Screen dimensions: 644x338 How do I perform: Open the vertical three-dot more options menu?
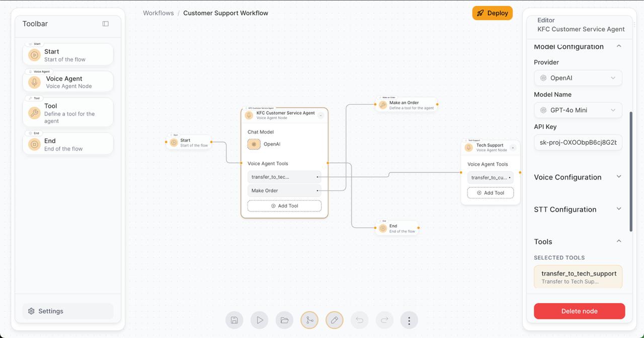[409, 320]
